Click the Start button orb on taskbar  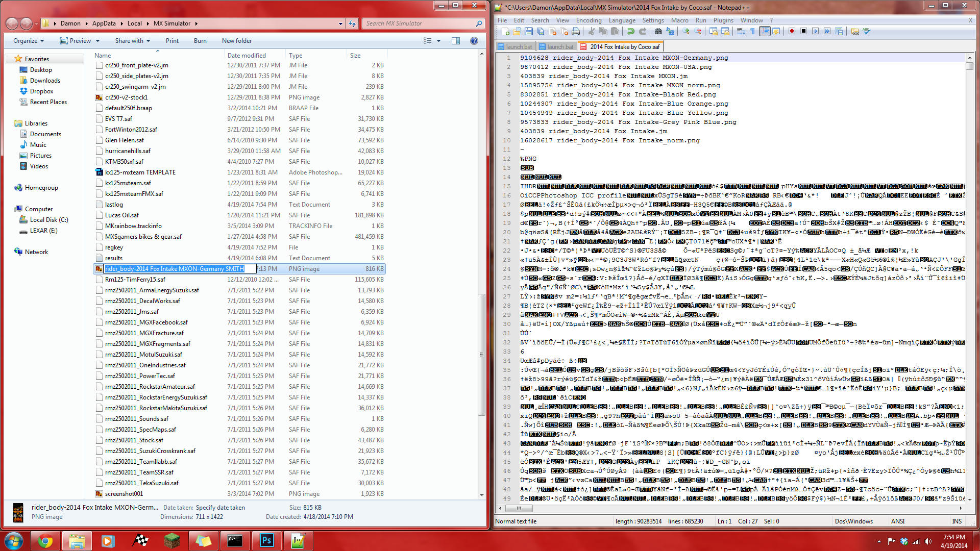pos(13,541)
